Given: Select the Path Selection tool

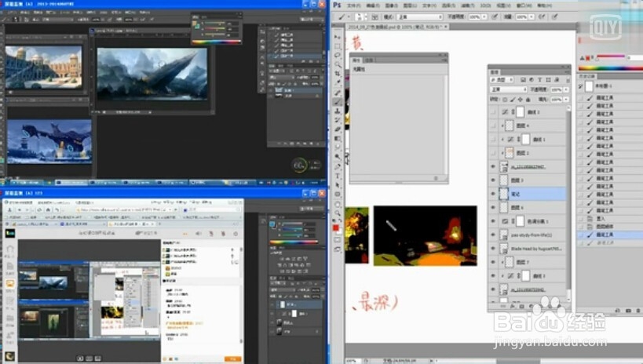Looking at the screenshot, I should click(x=338, y=185).
